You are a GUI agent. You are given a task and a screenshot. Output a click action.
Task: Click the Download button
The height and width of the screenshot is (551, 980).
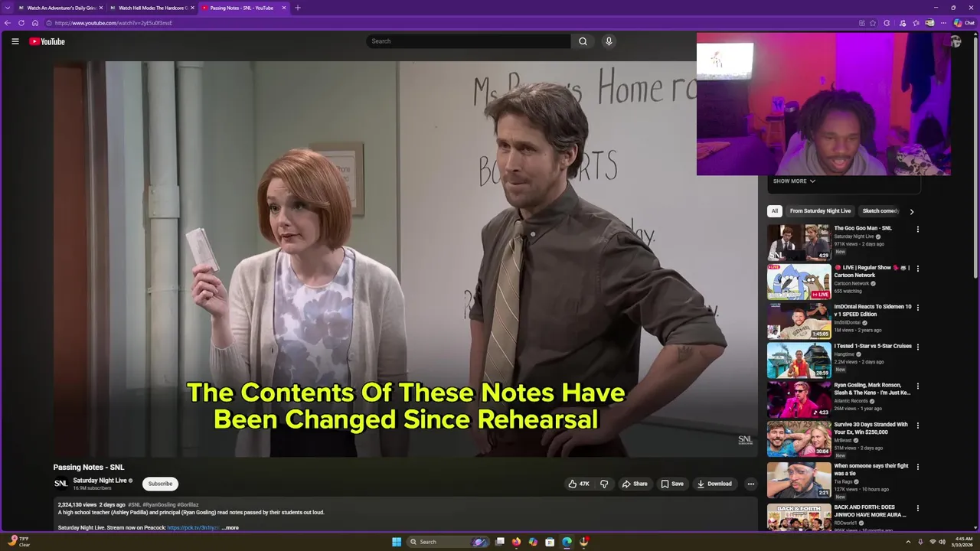(x=714, y=484)
